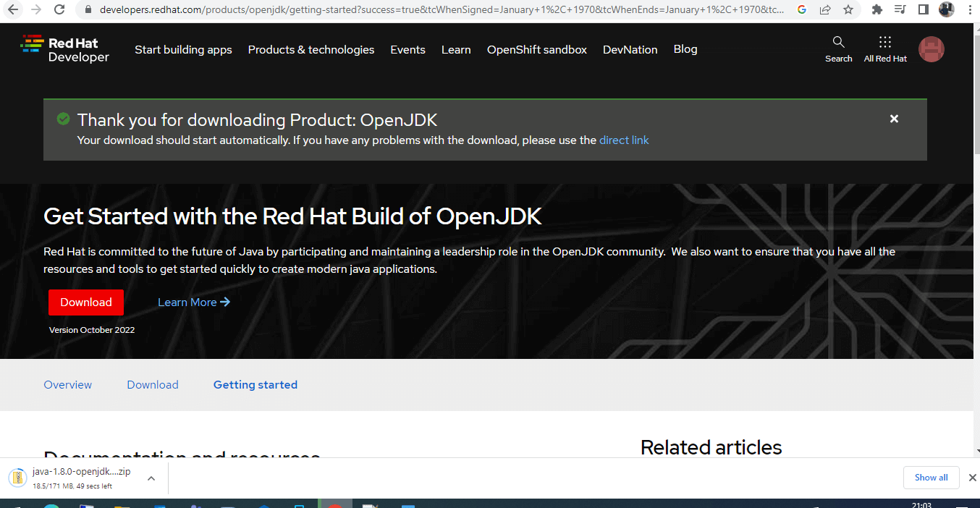Open Chrome profile avatar

[x=947, y=10]
